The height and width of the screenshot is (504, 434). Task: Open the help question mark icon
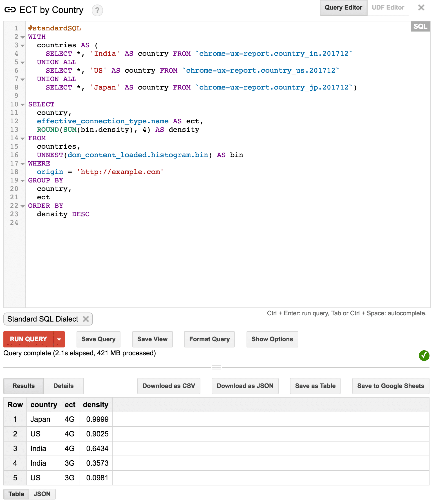coord(97,10)
